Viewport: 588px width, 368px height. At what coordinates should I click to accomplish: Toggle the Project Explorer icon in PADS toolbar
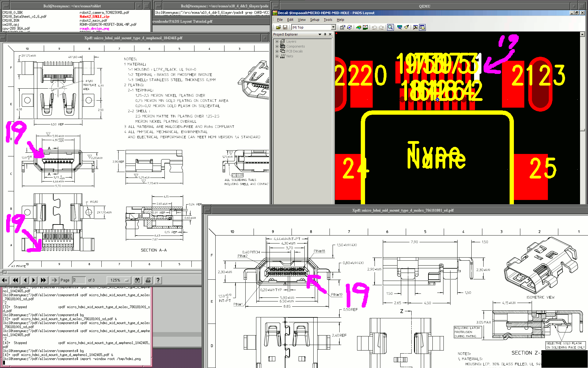tap(422, 27)
